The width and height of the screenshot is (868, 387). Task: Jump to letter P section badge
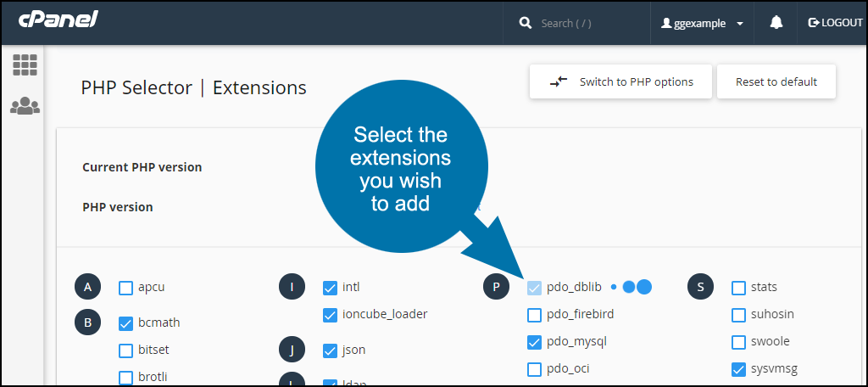point(496,287)
